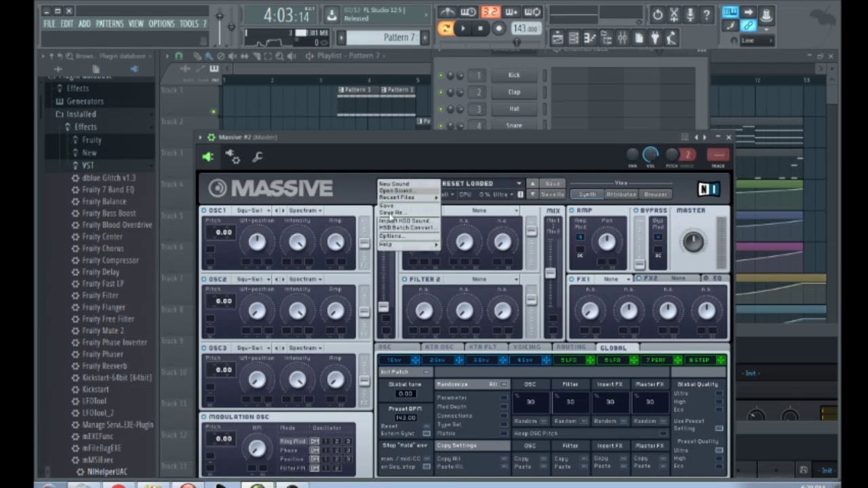This screenshot has height=488, width=868.
Task: Select previous preset with the up arrow
Action: pos(533,184)
